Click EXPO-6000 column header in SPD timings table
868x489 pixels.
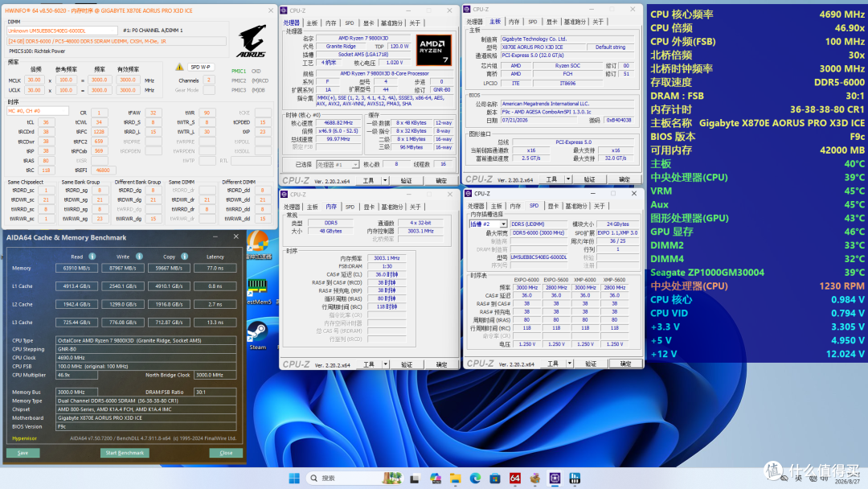click(526, 280)
